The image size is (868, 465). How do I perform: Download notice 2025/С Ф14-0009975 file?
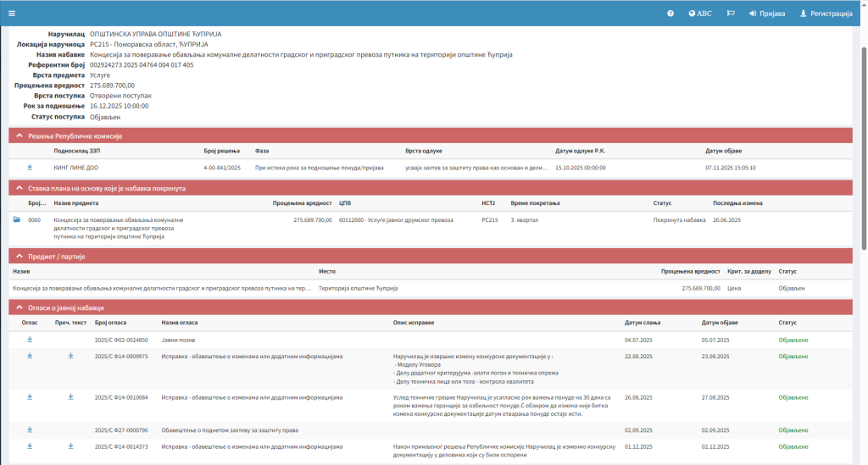[30, 357]
